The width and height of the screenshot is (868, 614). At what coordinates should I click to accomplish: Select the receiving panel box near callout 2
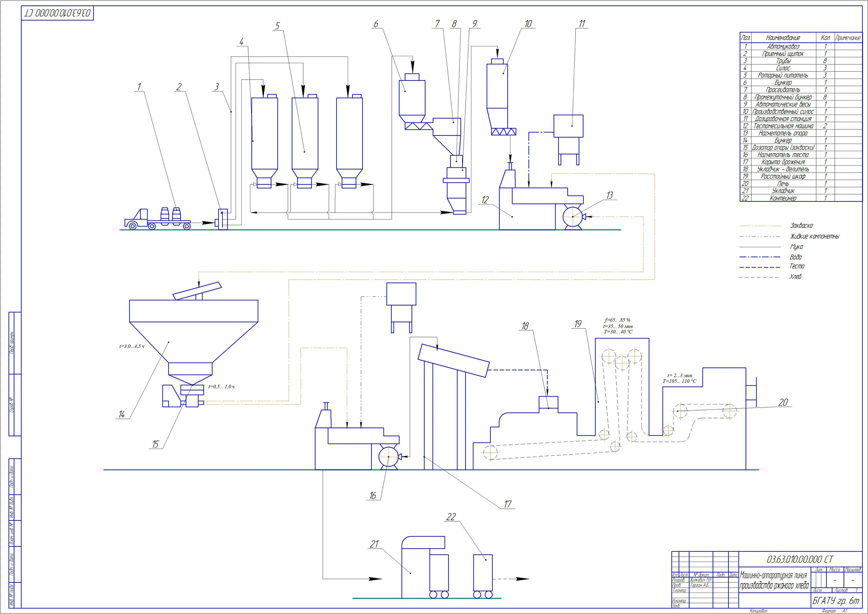[223, 219]
